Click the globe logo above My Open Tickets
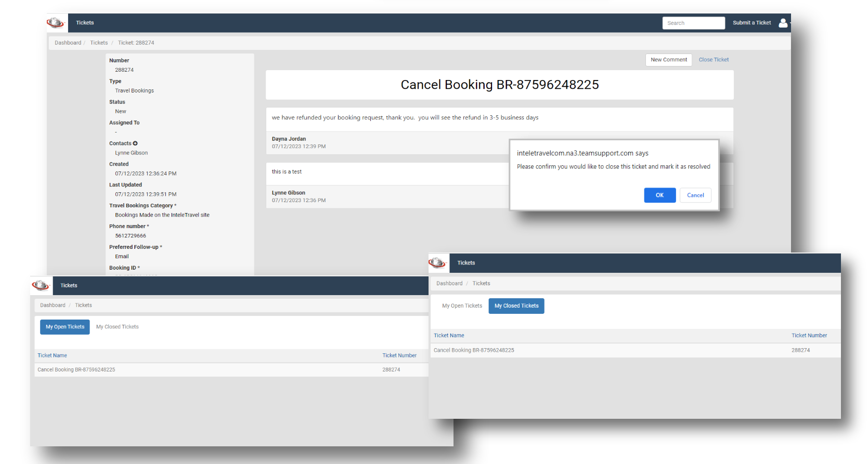 (x=40, y=285)
